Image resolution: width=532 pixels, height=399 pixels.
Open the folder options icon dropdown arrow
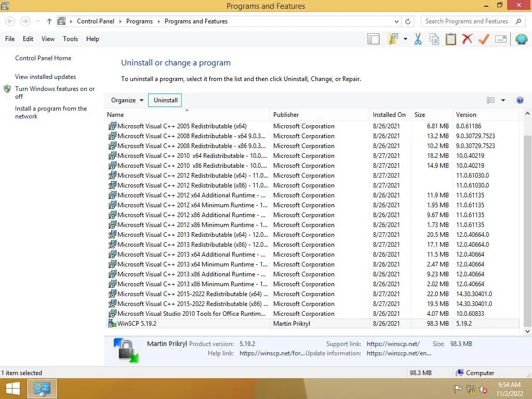[x=405, y=39]
